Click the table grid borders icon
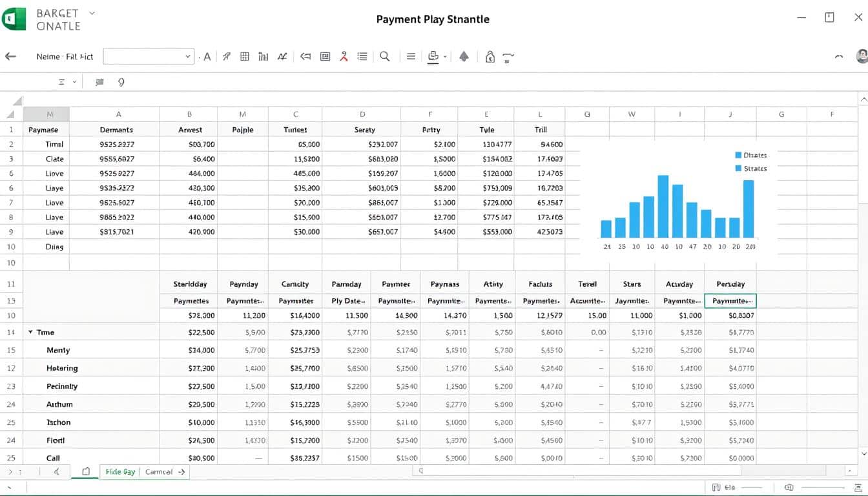Screen dimensions: 868x496 click(245, 57)
